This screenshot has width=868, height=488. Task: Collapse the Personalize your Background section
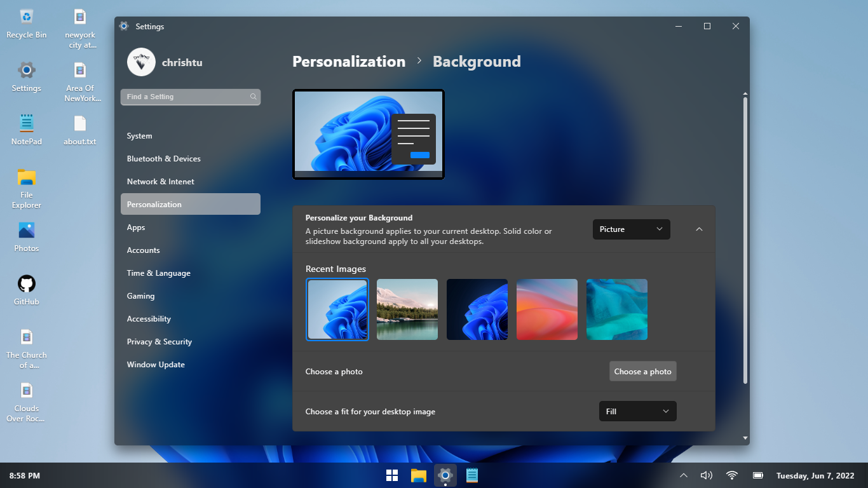699,229
